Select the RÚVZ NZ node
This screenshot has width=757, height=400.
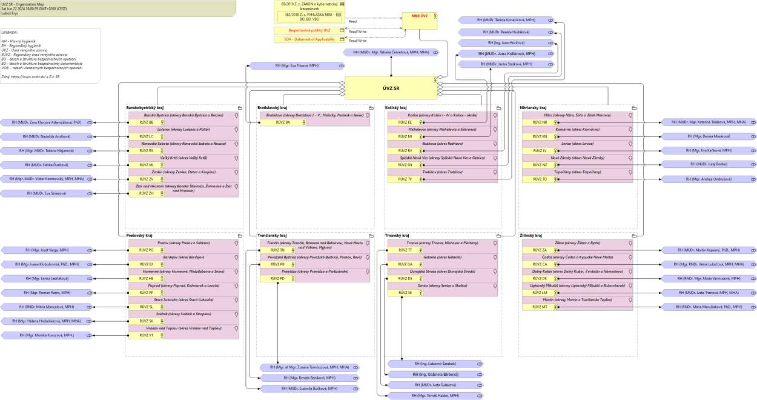[x=540, y=165]
